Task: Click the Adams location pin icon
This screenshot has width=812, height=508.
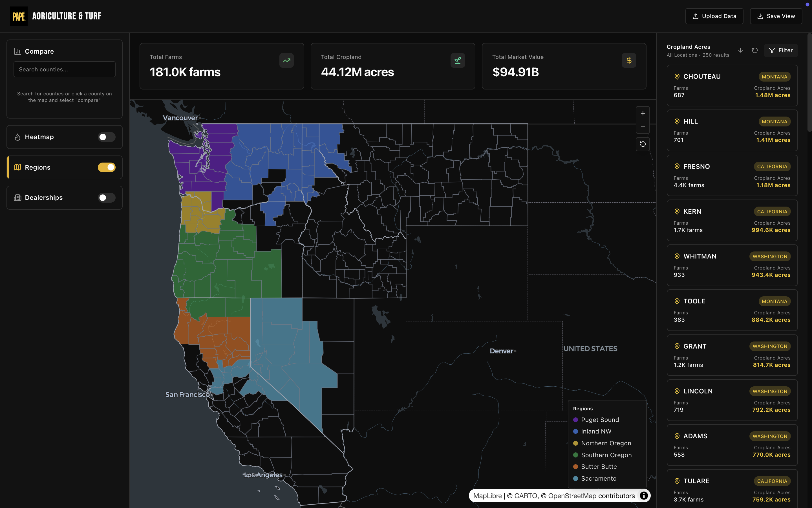Action: 677,436
